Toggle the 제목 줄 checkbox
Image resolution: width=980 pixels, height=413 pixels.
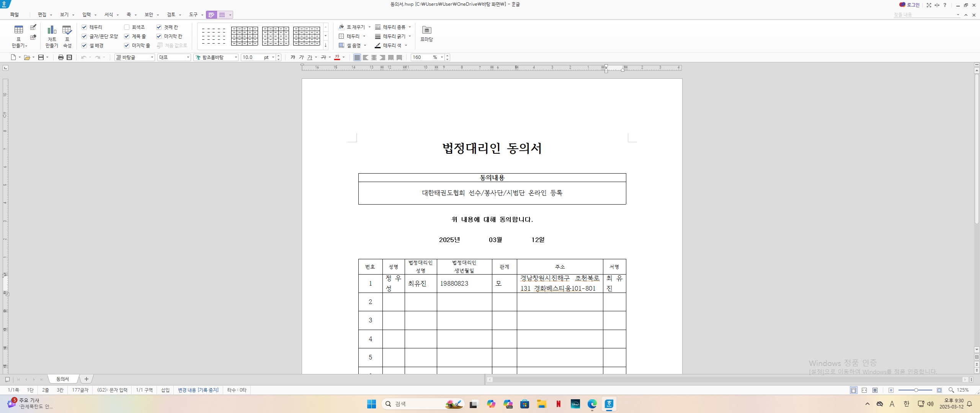(127, 36)
